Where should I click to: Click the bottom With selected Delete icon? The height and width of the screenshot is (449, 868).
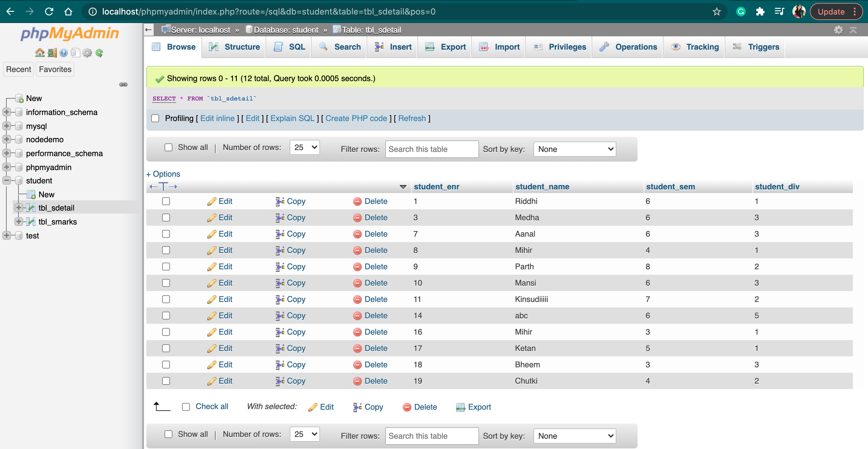point(407,407)
